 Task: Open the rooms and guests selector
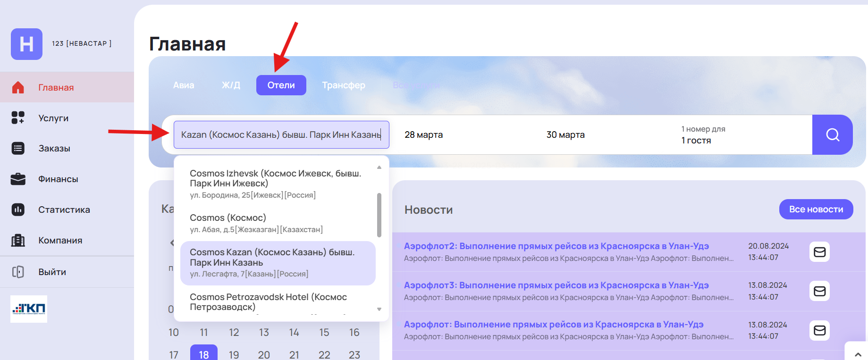coord(703,134)
